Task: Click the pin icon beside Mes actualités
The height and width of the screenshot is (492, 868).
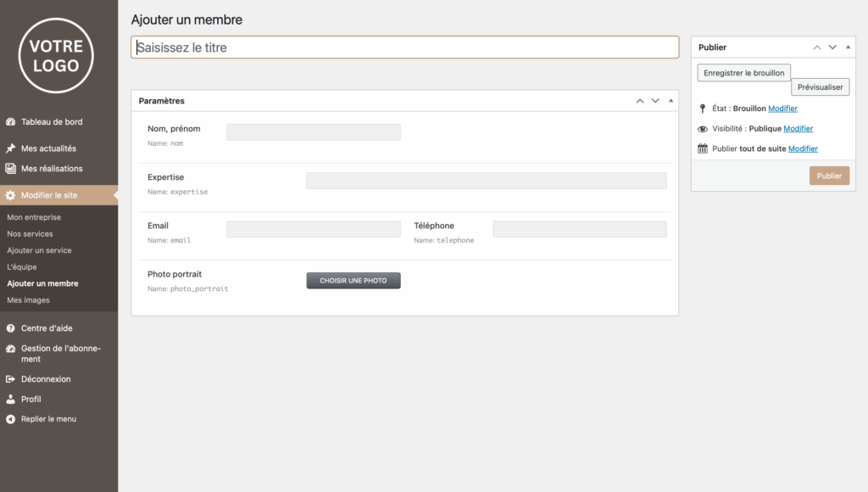Action: click(x=10, y=148)
